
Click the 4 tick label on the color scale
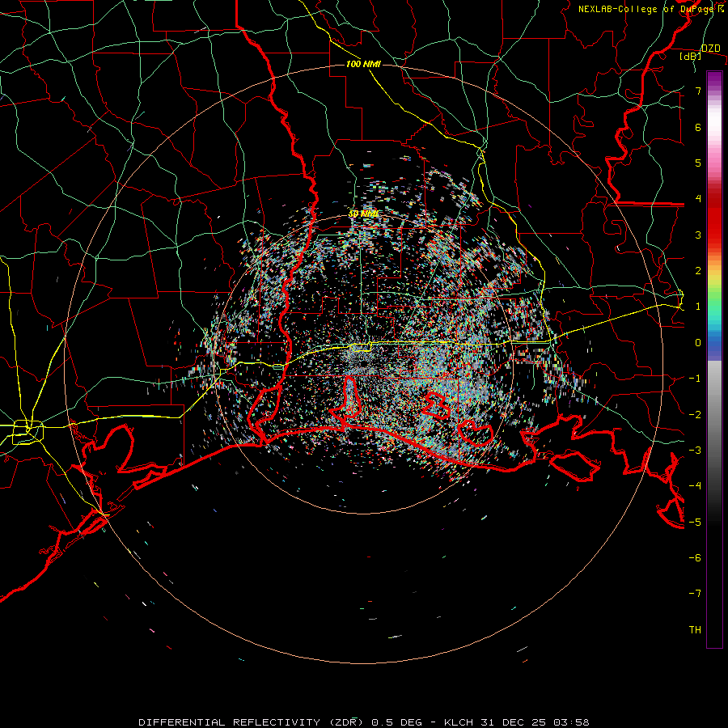[698, 199]
